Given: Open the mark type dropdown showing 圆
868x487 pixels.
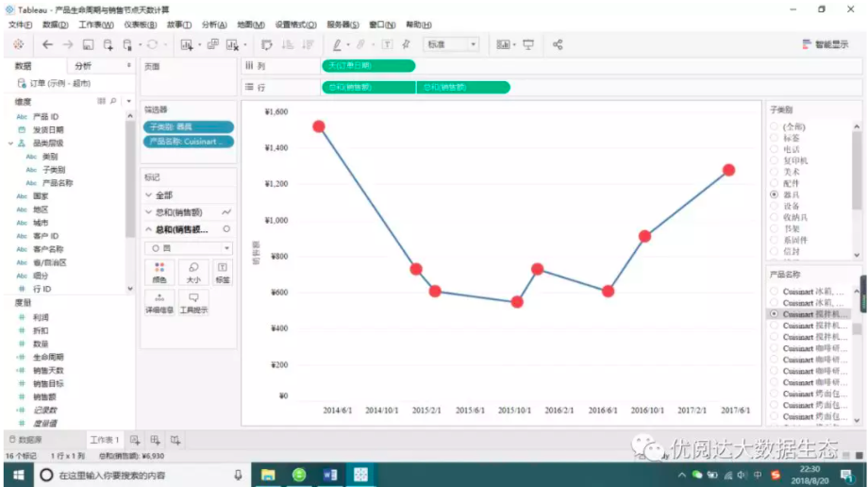Looking at the screenshot, I should coord(189,248).
